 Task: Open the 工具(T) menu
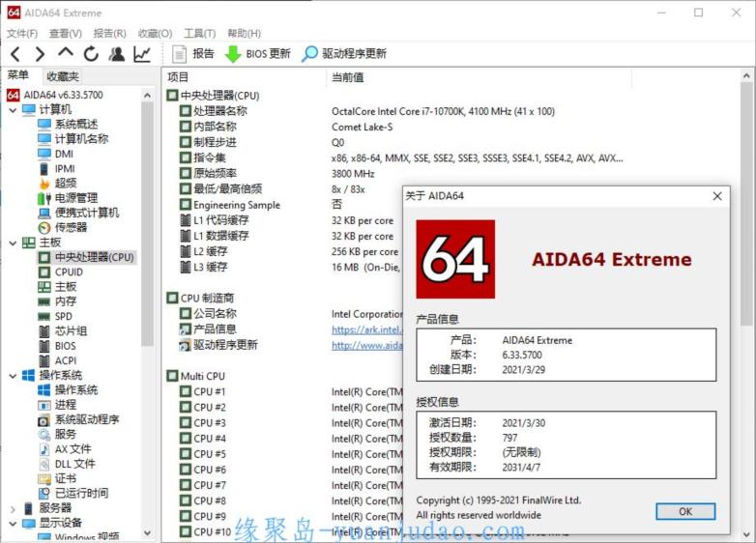[199, 33]
